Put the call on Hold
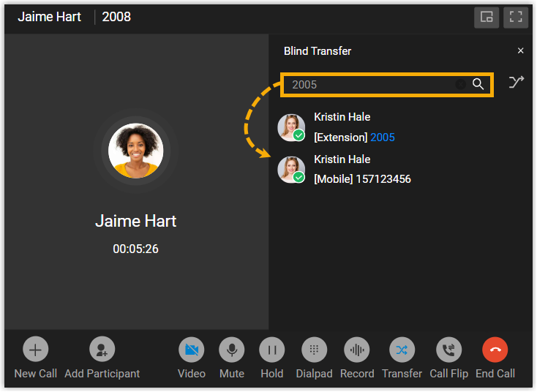537x392 pixels. click(x=272, y=350)
